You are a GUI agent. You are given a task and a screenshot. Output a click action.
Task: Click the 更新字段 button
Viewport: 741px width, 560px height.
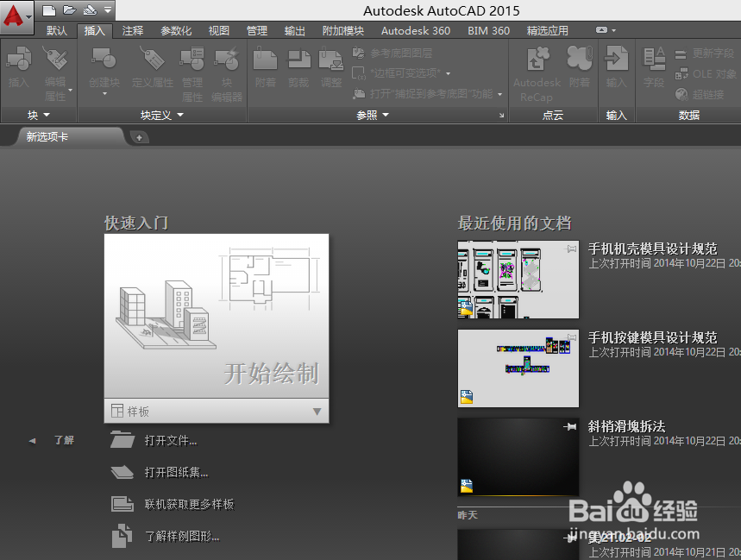click(705, 53)
